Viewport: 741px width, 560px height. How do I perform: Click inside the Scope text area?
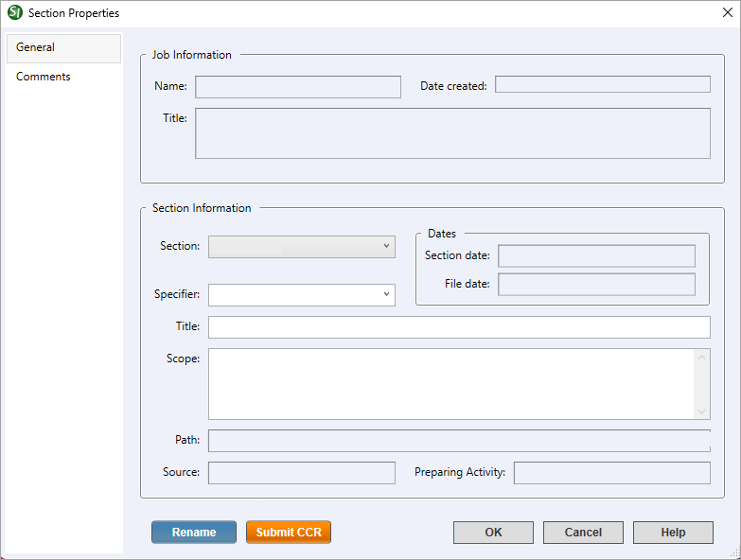pyautogui.click(x=450, y=384)
